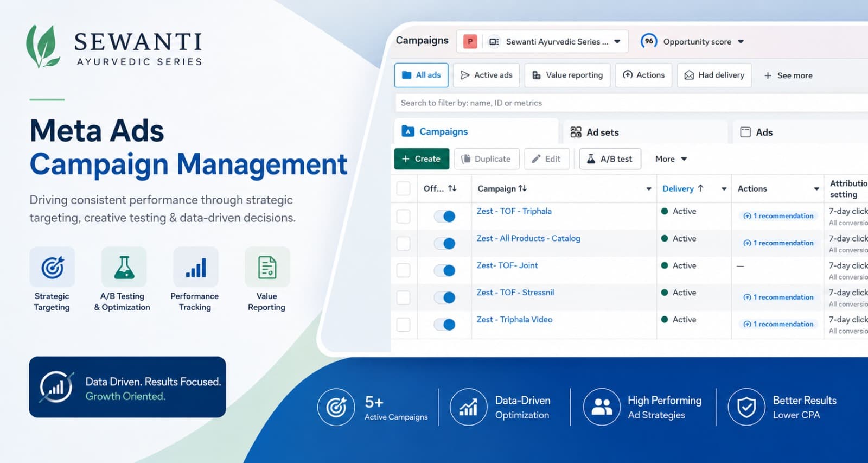Viewport: 868px width, 463px height.
Task: Click the A/B Testing flask icon
Action: [x=124, y=267]
